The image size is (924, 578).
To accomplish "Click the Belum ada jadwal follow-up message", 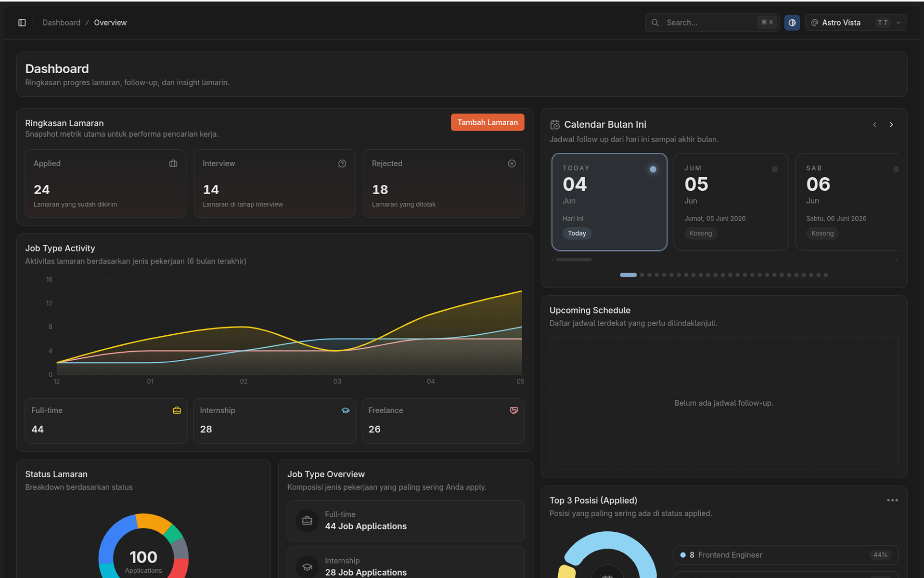I will point(724,403).
